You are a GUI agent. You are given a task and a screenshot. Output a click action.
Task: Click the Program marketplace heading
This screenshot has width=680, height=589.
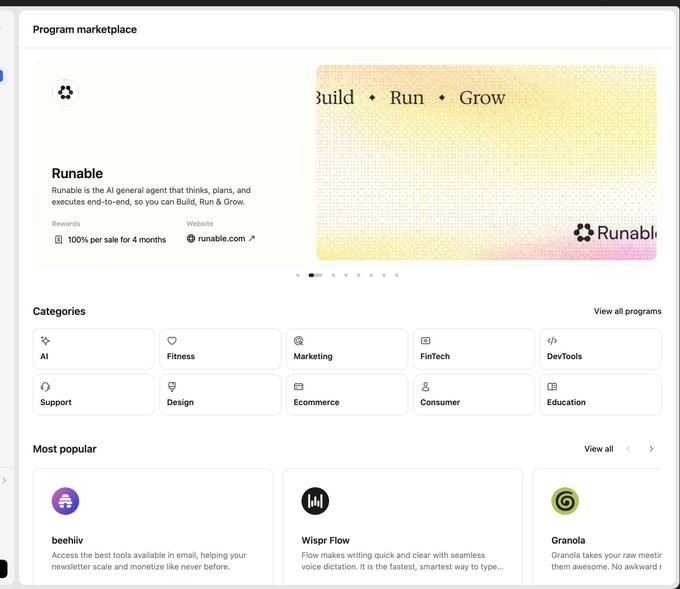[85, 29]
